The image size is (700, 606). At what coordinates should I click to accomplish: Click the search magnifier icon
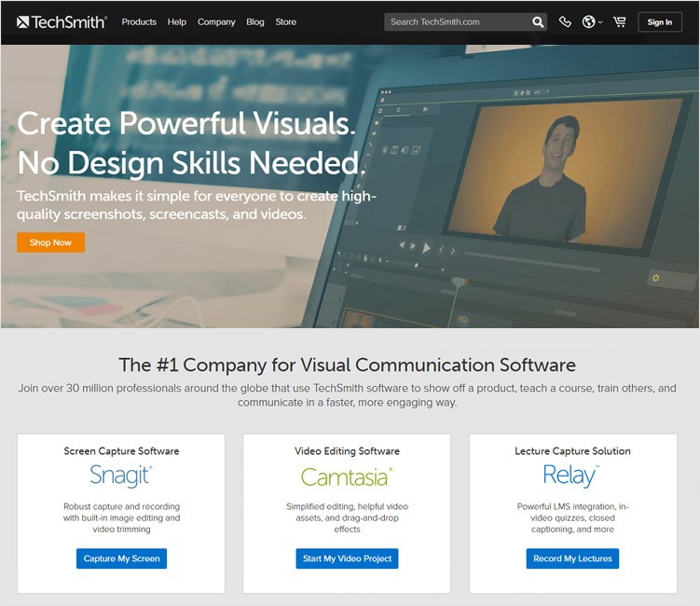point(538,21)
